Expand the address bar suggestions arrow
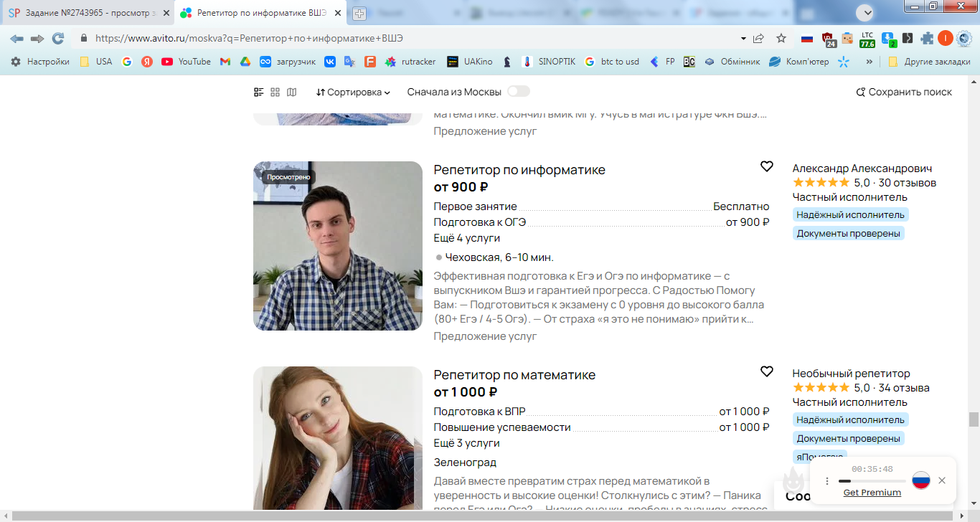The height and width of the screenshot is (522, 980). (743, 39)
